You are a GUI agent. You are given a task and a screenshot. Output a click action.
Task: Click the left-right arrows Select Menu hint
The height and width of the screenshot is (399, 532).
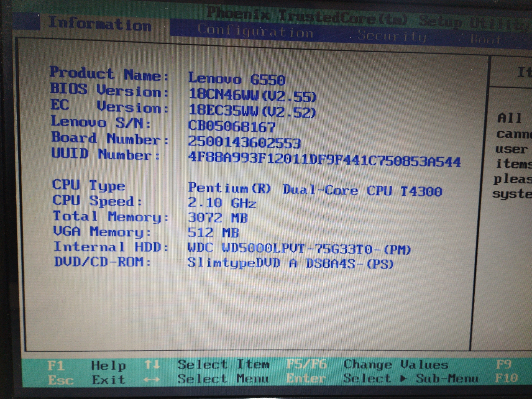pos(206,379)
